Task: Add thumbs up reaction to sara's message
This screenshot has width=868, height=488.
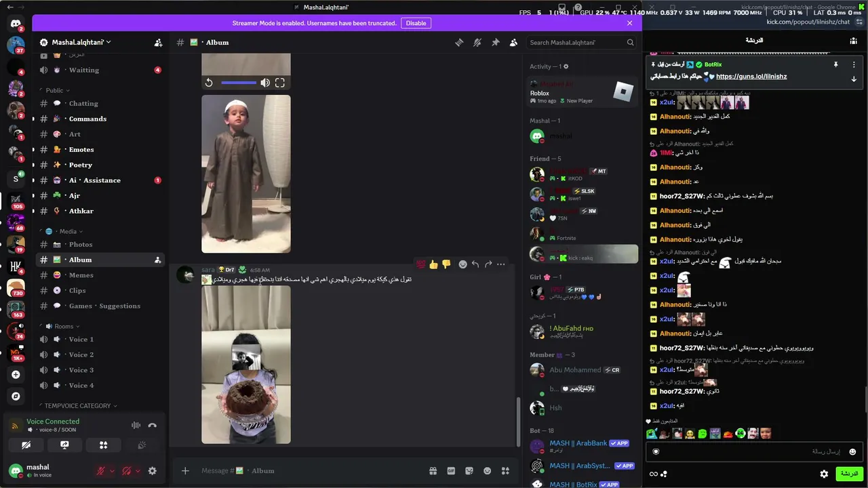Action: tap(434, 264)
